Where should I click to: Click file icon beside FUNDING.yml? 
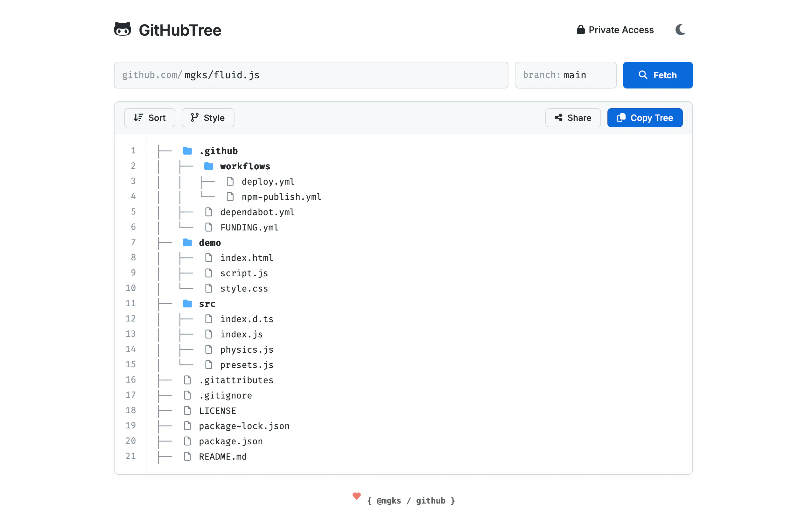[x=209, y=227]
